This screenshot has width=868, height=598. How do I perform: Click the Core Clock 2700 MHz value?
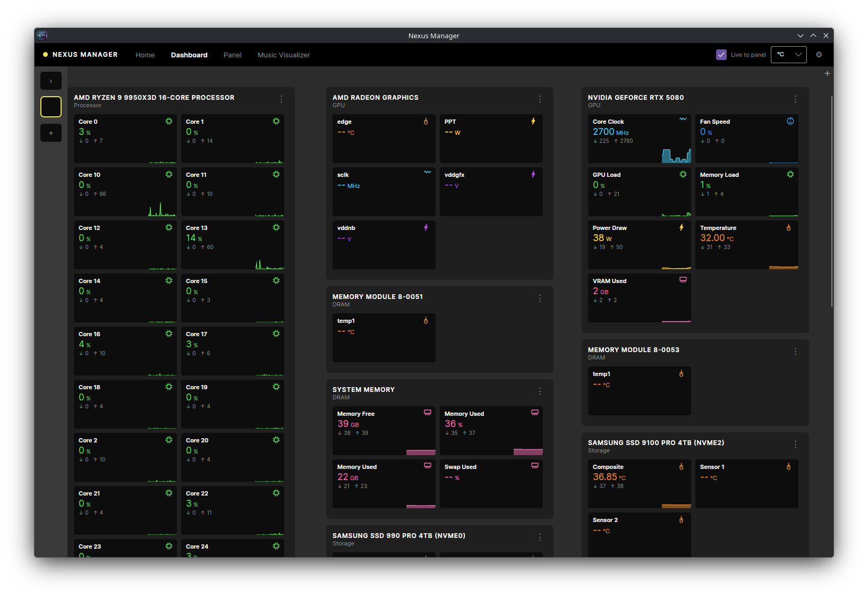click(611, 132)
